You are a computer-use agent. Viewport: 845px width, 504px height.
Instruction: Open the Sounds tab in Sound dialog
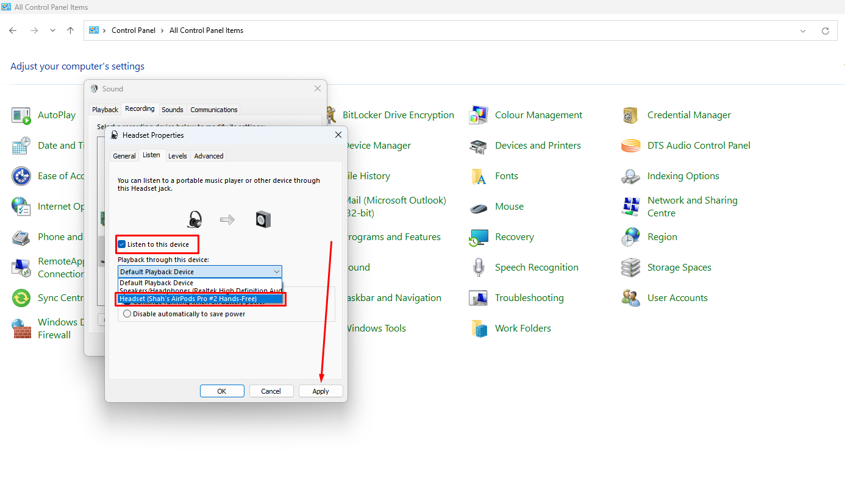tap(173, 110)
